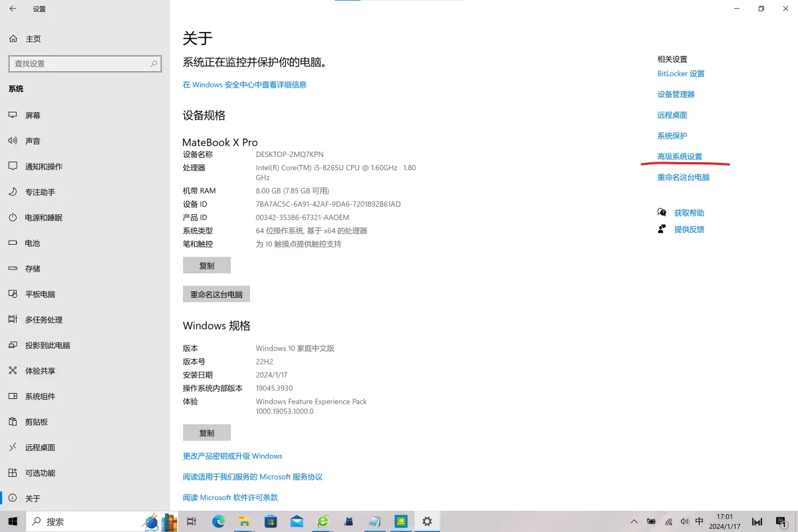The height and width of the screenshot is (532, 798).
Task: Open 存储 storage settings in sidebar
Action: pyautogui.click(x=85, y=269)
